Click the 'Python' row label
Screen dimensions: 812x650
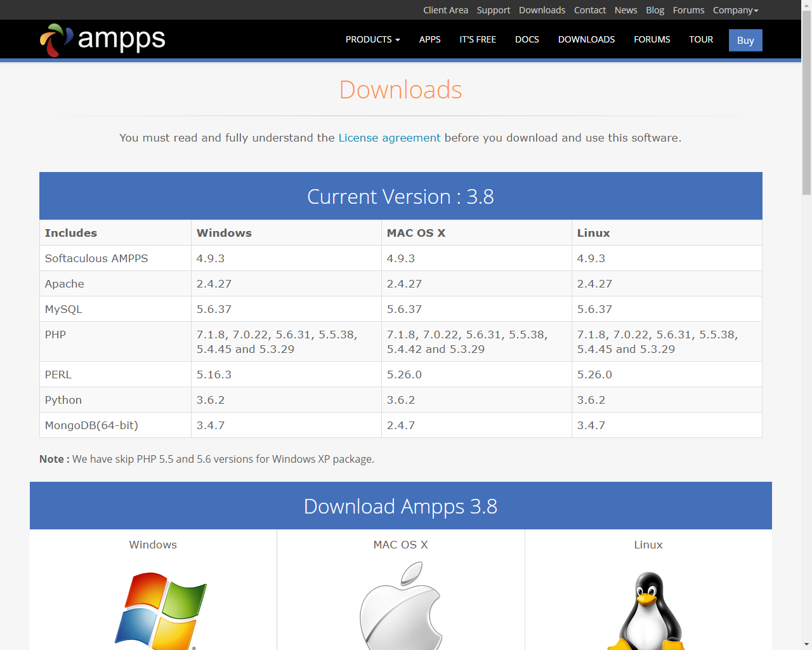63,400
